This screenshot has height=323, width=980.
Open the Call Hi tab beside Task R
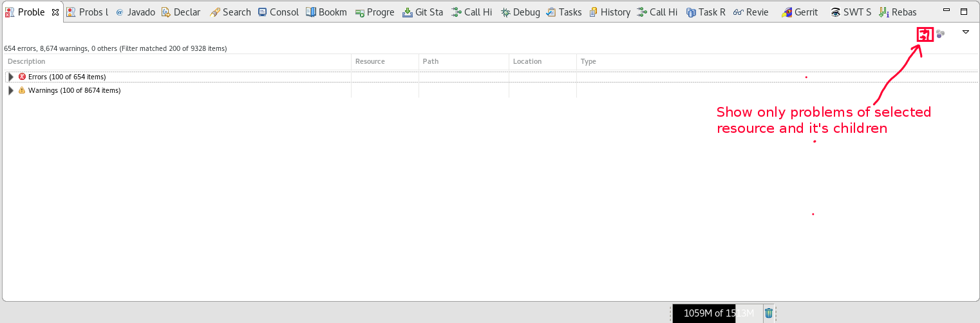pos(657,12)
